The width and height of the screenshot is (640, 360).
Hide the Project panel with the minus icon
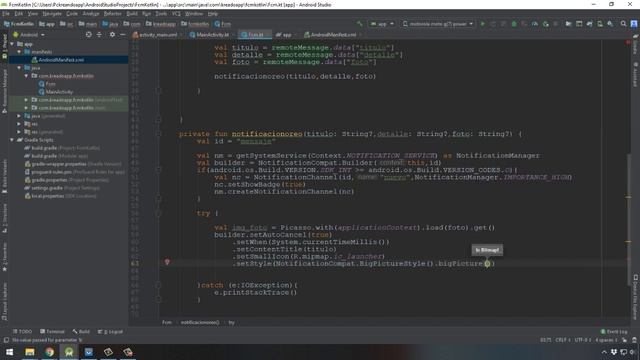(x=122, y=35)
